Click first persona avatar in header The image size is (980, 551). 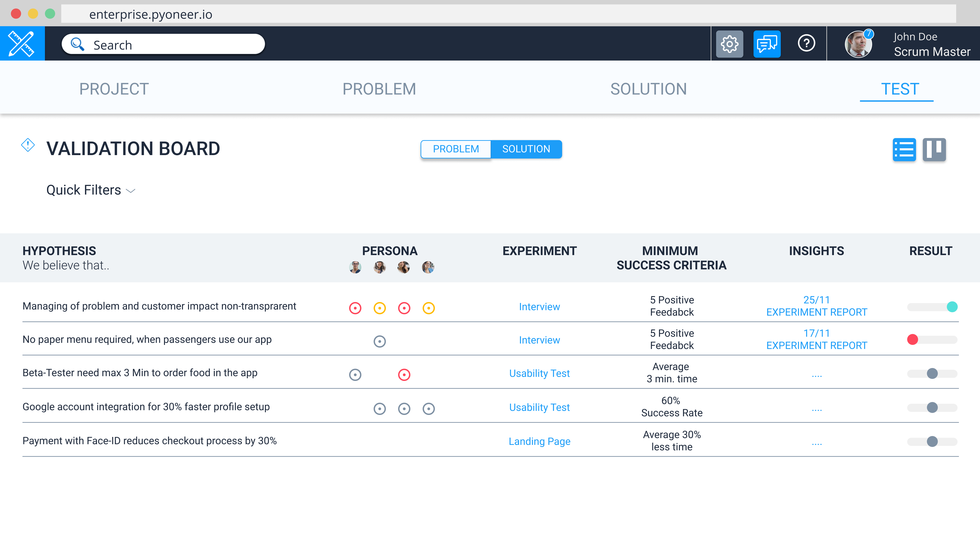click(355, 267)
